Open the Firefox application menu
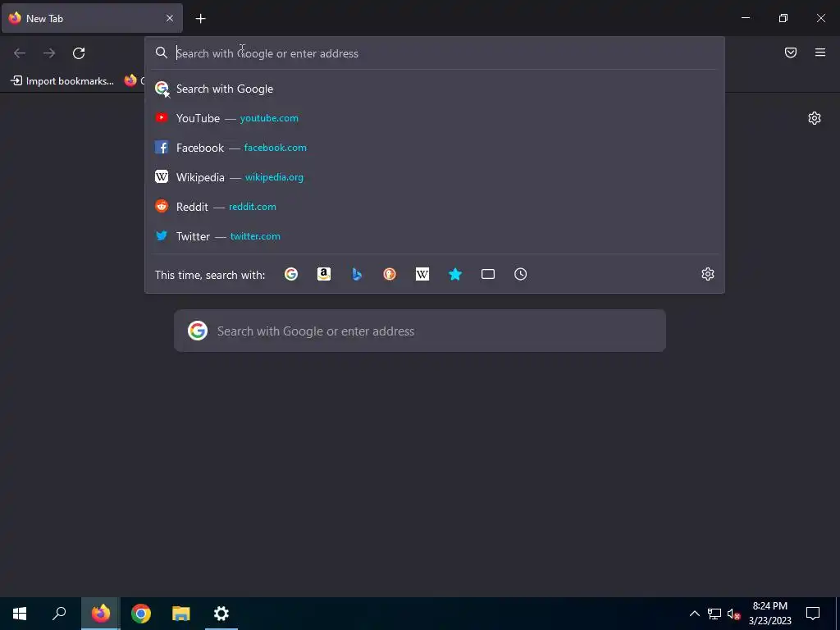This screenshot has width=840, height=630. (x=820, y=52)
